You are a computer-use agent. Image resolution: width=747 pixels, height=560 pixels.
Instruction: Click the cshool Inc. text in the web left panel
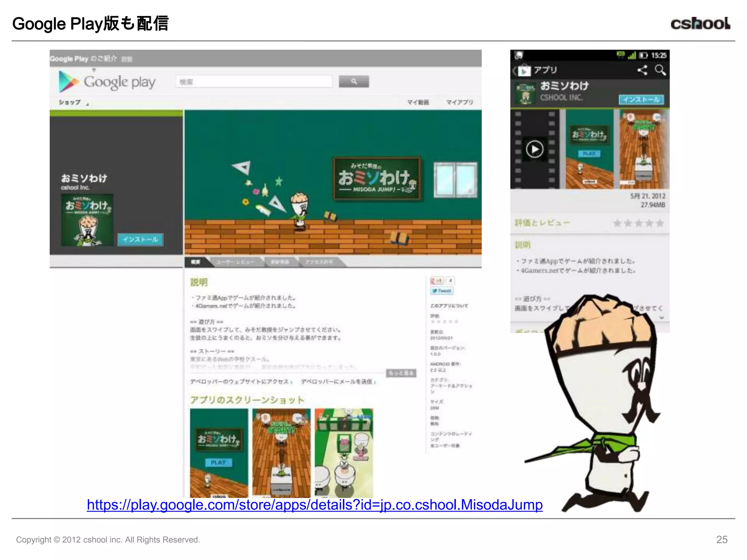point(75,187)
